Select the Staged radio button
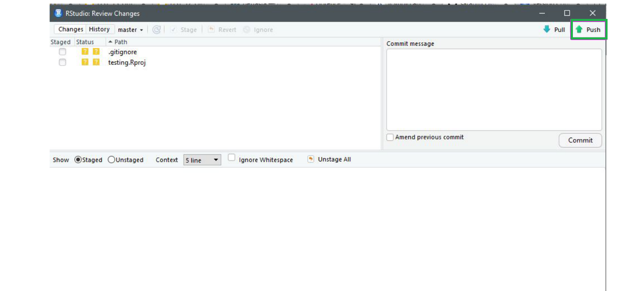Image resolution: width=644 pixels, height=291 pixels. (78, 160)
